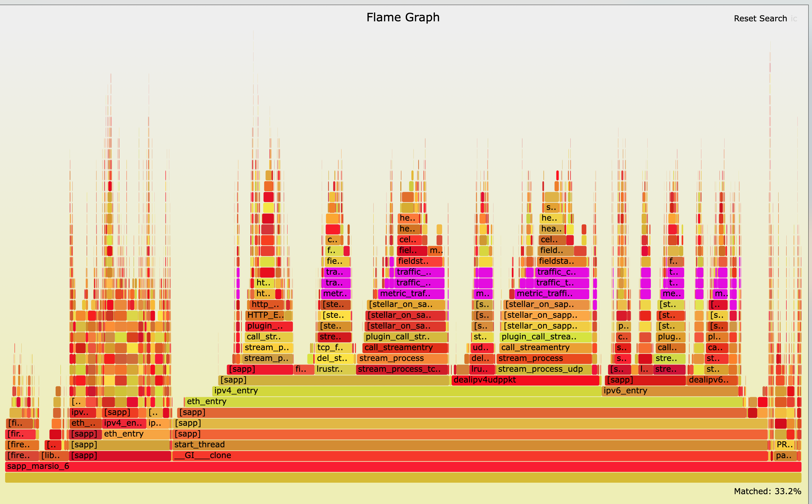Select the start_thread frame
Screen dimensions: 812x504
point(467,445)
